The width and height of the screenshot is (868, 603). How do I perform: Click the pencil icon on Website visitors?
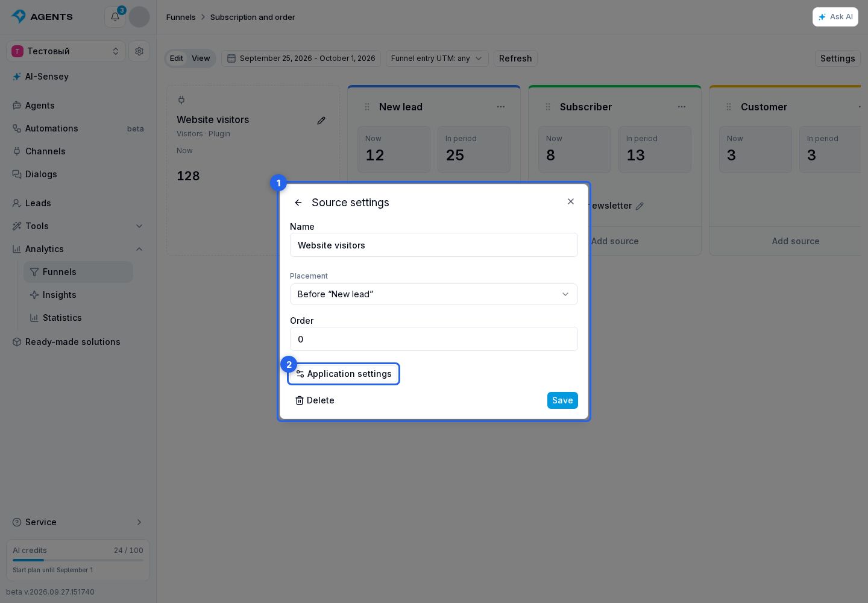[x=321, y=121]
